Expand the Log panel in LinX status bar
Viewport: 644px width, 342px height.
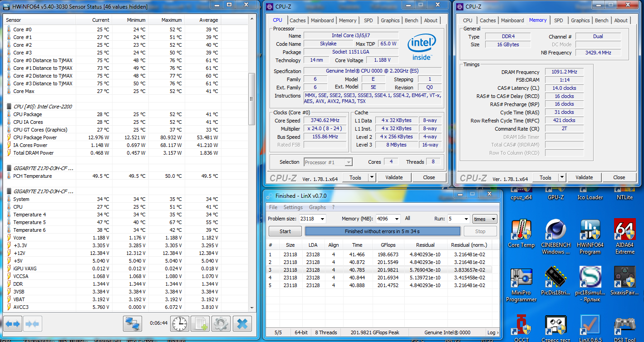493,332
